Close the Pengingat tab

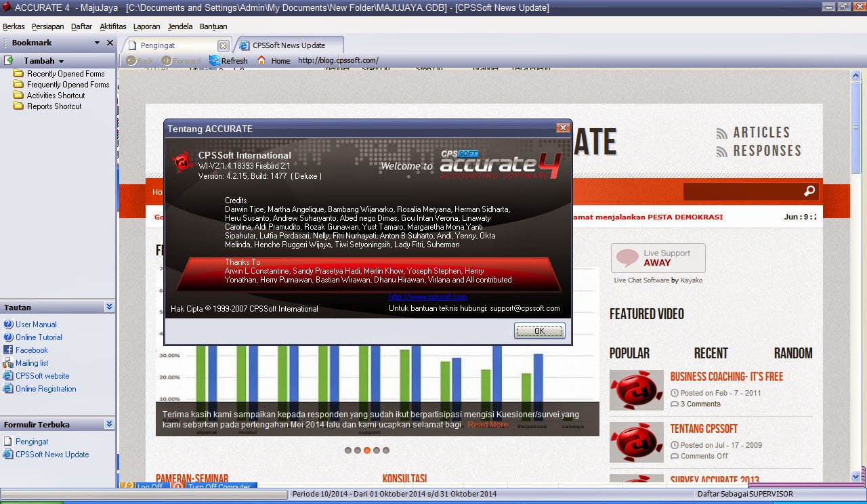tap(223, 45)
